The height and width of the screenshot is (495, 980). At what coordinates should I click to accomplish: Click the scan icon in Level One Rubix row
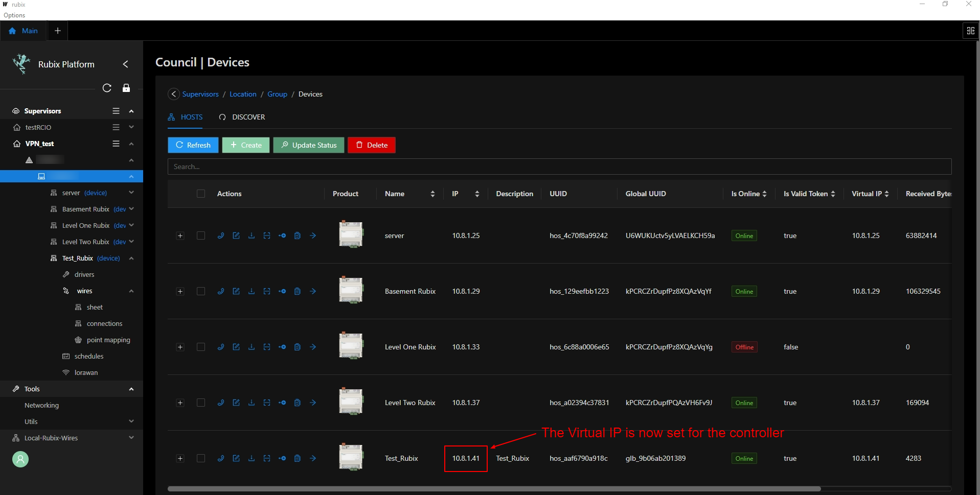(x=267, y=347)
